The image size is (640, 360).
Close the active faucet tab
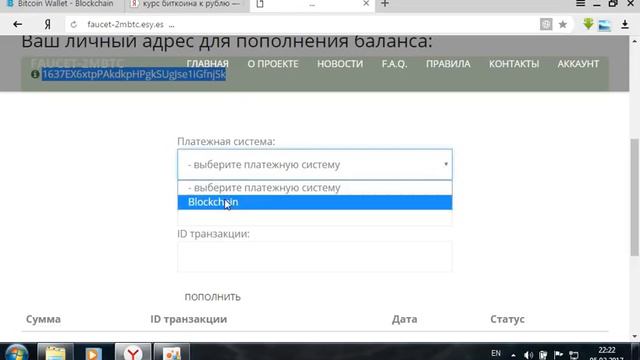[366, 4]
